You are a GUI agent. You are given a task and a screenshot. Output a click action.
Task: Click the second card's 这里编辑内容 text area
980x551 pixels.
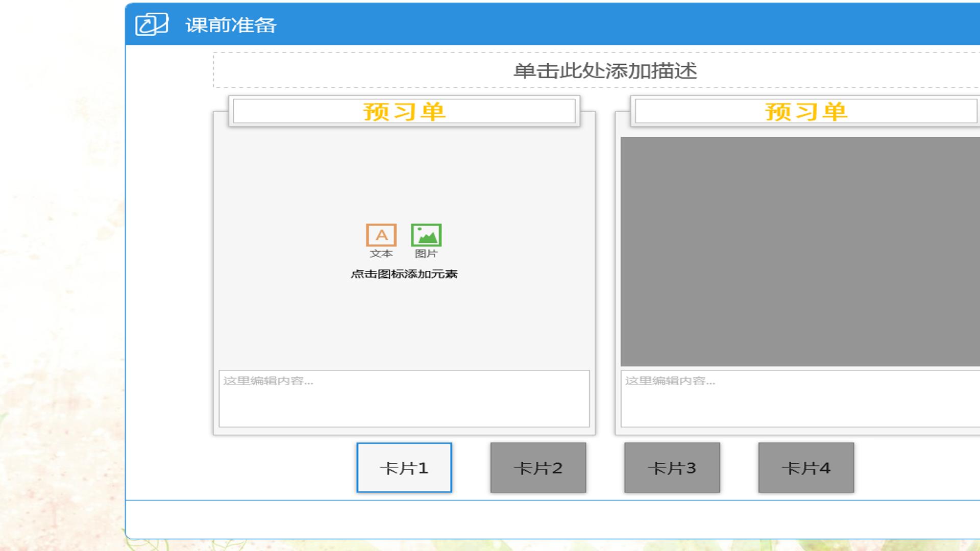[x=800, y=398]
